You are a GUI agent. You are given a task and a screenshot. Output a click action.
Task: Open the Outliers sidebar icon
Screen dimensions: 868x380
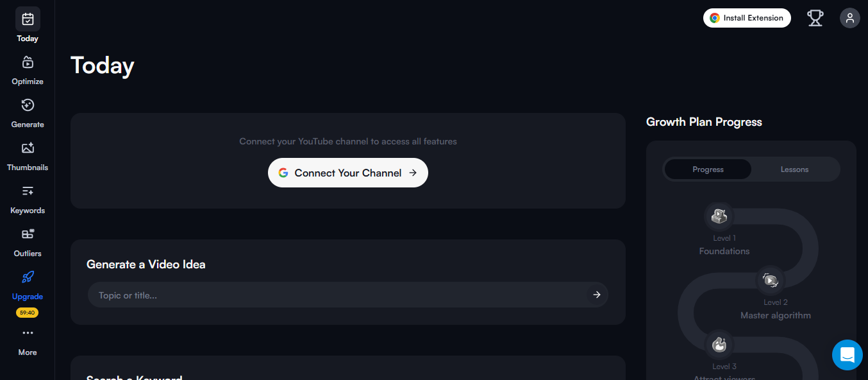28,234
